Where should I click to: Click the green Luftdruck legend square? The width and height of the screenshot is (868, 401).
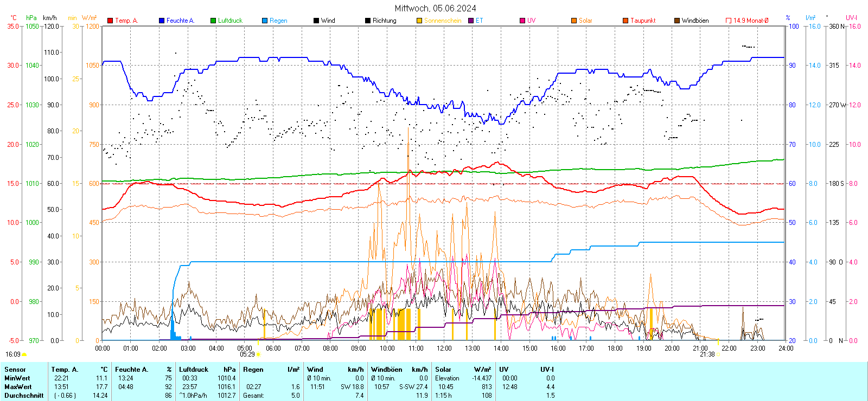tap(213, 21)
